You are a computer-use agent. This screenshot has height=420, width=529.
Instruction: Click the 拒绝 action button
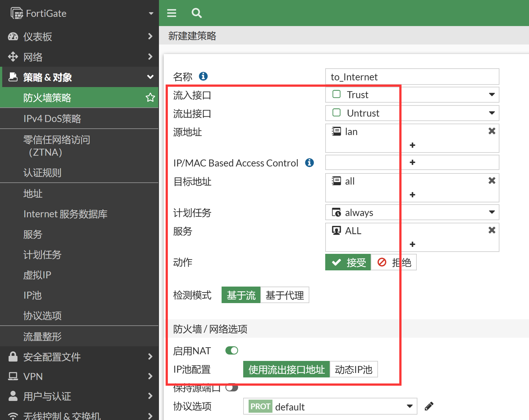click(x=394, y=262)
